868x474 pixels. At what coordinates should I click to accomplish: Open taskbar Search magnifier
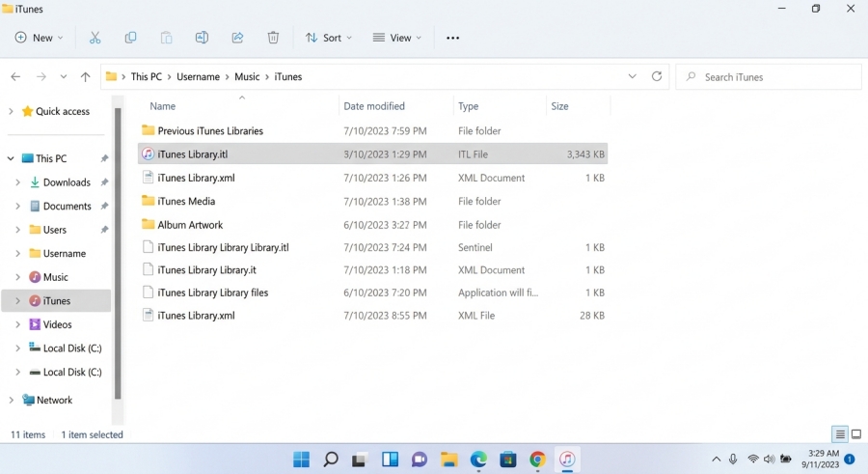(x=331, y=459)
